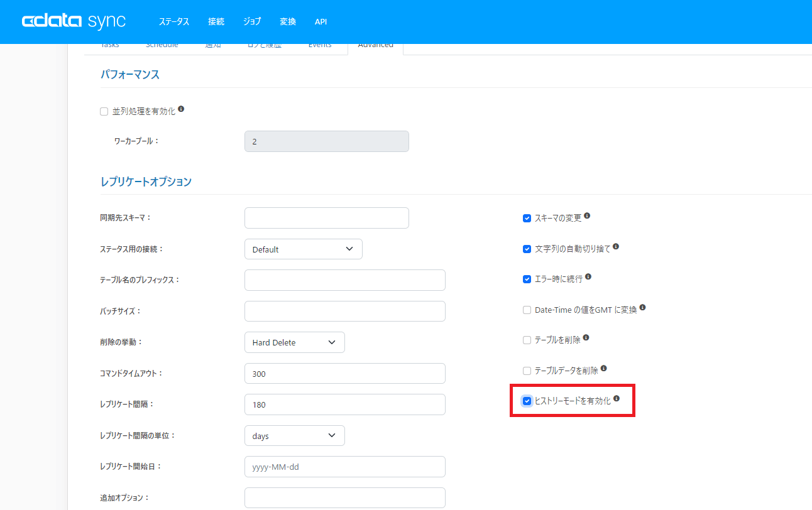Enable テーブルデータを削除 checkbox
This screenshot has width=812, height=510.
[x=527, y=371]
